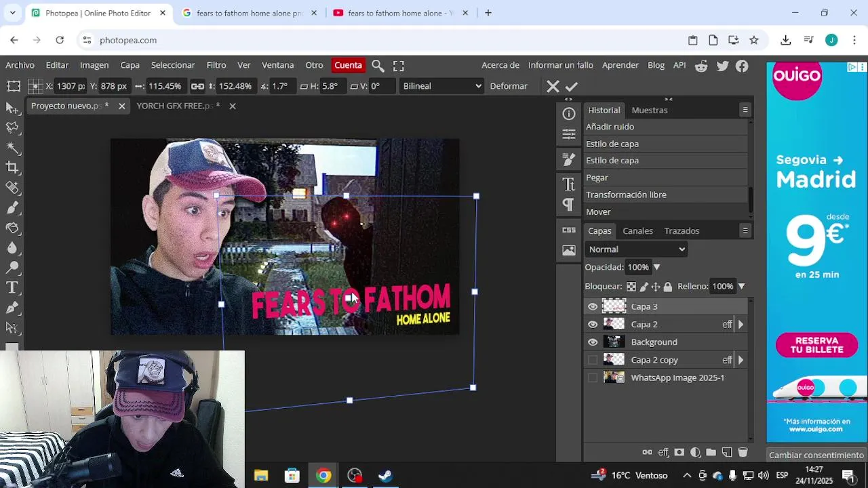Confirm the transformation with the checkmark
Image resolution: width=868 pixels, height=488 pixels.
pos(572,87)
